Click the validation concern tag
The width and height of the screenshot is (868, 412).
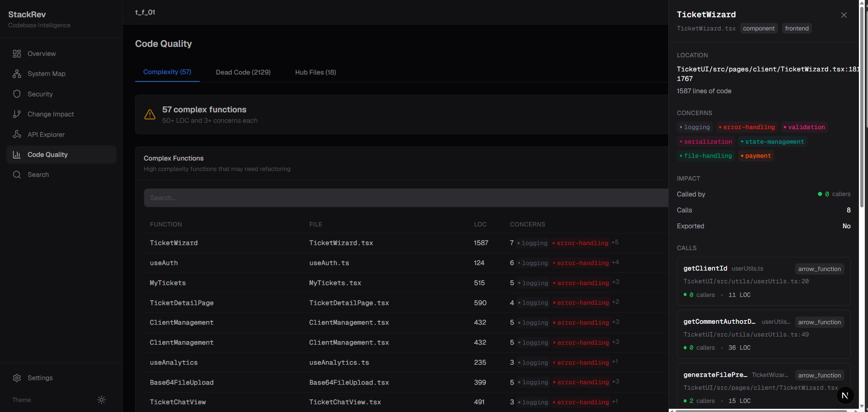pyautogui.click(x=804, y=127)
